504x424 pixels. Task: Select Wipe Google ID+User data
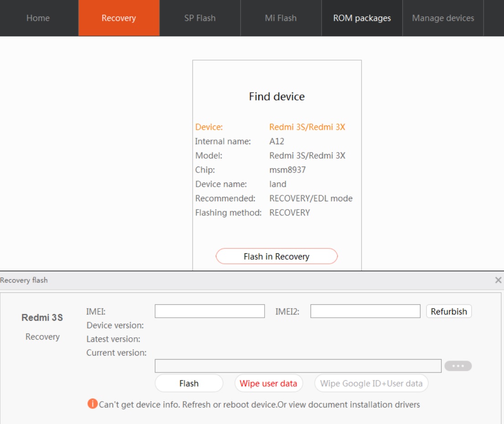(x=371, y=383)
